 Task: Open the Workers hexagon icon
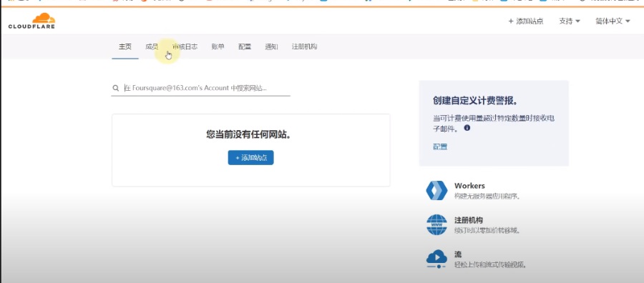pos(436,190)
